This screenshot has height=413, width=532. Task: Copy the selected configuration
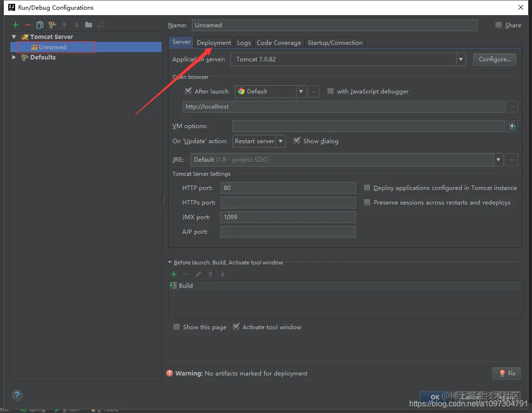pos(39,25)
